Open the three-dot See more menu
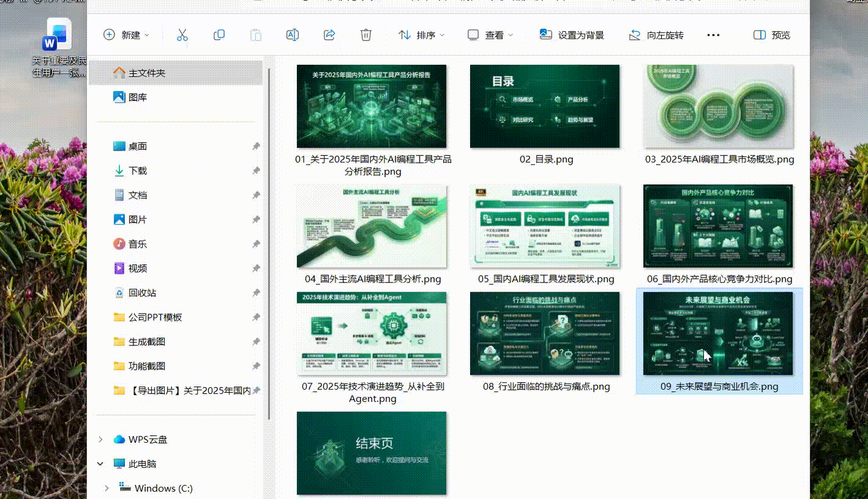 pyautogui.click(x=713, y=35)
